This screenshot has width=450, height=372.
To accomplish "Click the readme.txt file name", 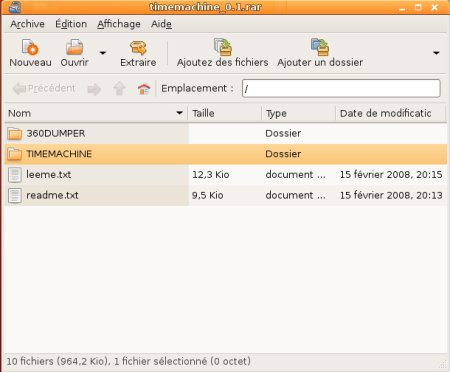I will click(x=52, y=195).
